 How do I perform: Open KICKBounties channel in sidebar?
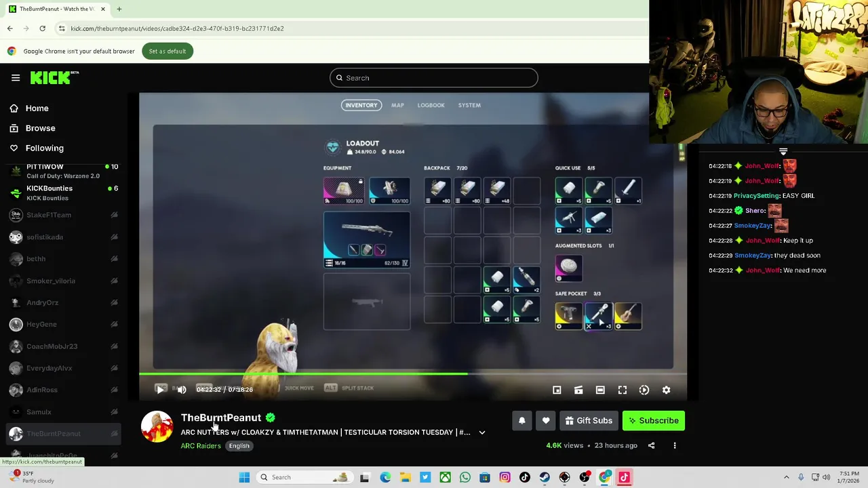[64, 193]
